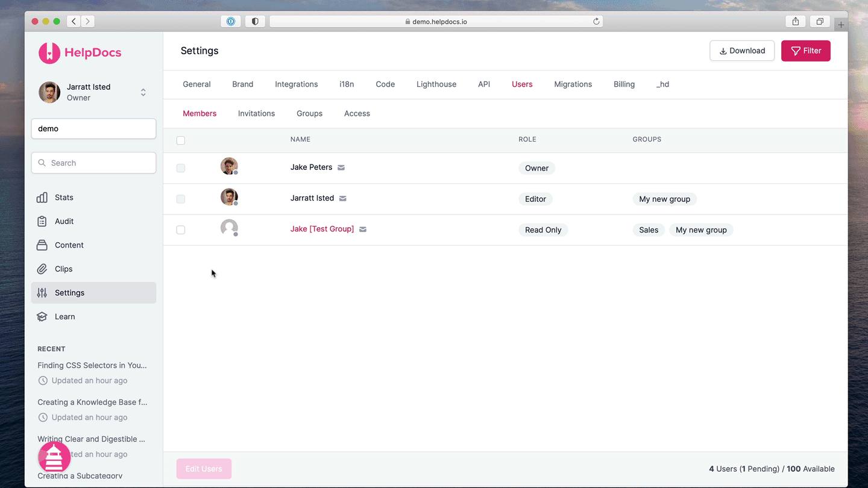
Task: Click the Clips paperclip icon
Action: pos(42,269)
